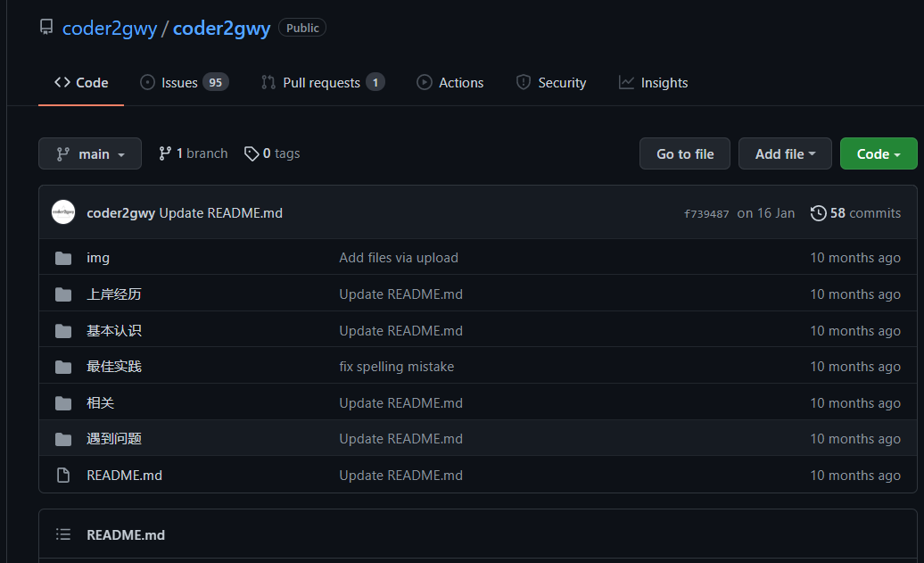Click the Insights graph icon
Screen dimensions: 924x563
click(626, 83)
